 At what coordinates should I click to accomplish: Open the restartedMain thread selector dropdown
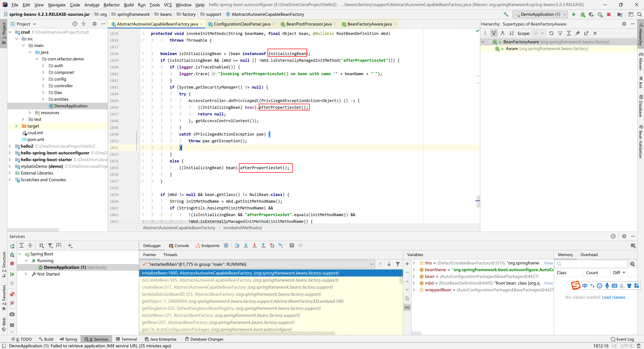point(257,264)
